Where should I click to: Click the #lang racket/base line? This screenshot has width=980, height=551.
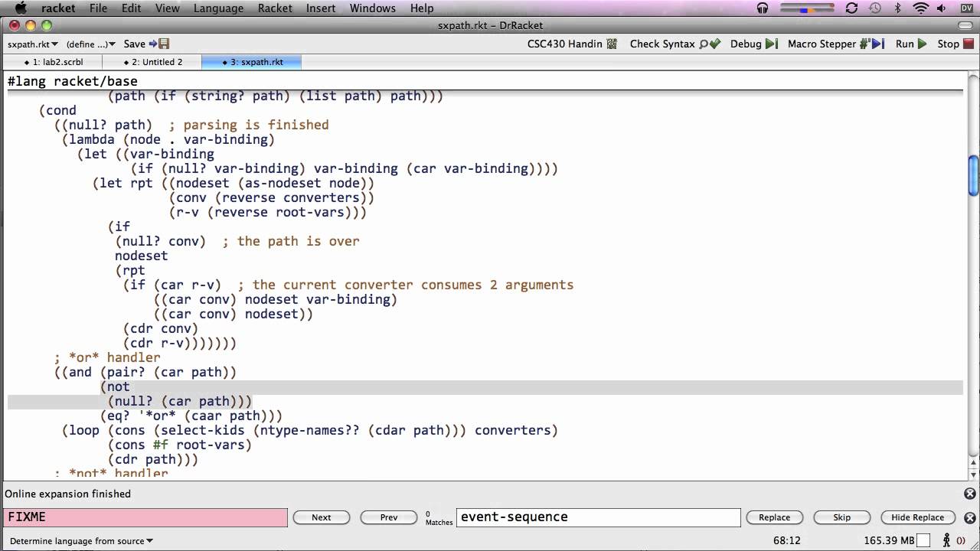(x=73, y=81)
